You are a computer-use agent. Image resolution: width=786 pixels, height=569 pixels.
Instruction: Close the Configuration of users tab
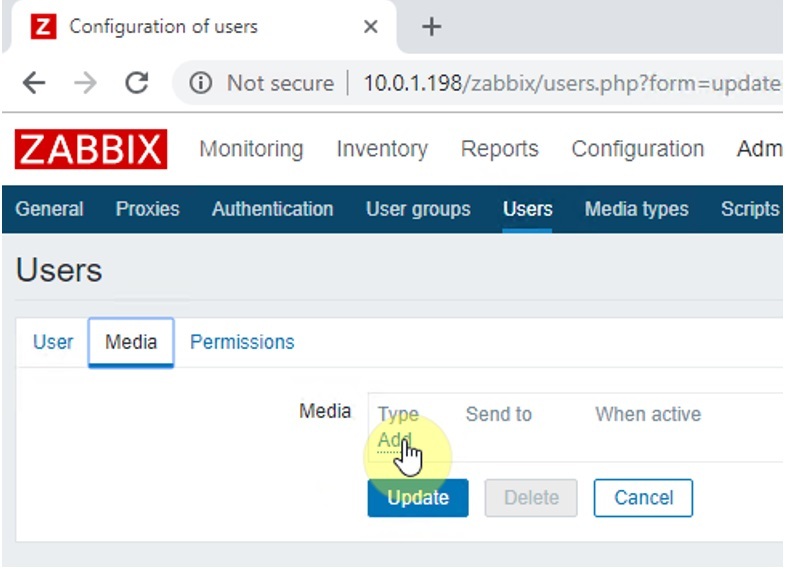click(370, 27)
